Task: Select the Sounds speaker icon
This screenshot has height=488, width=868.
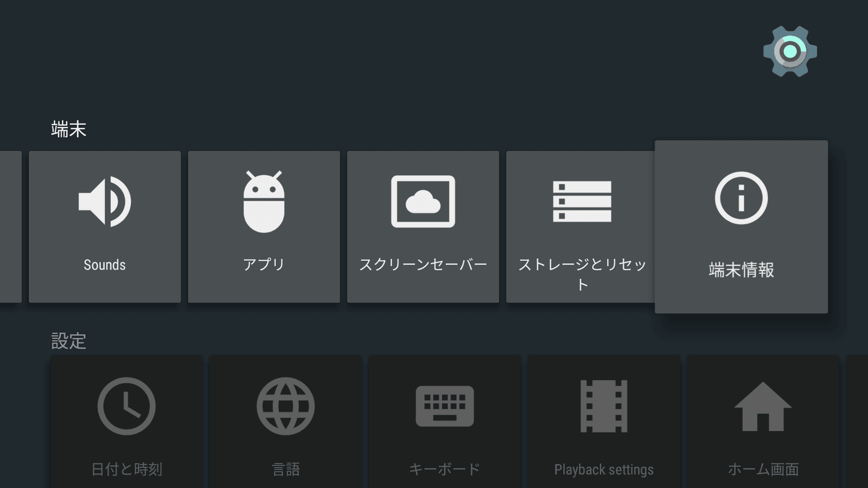Action: pyautogui.click(x=104, y=201)
